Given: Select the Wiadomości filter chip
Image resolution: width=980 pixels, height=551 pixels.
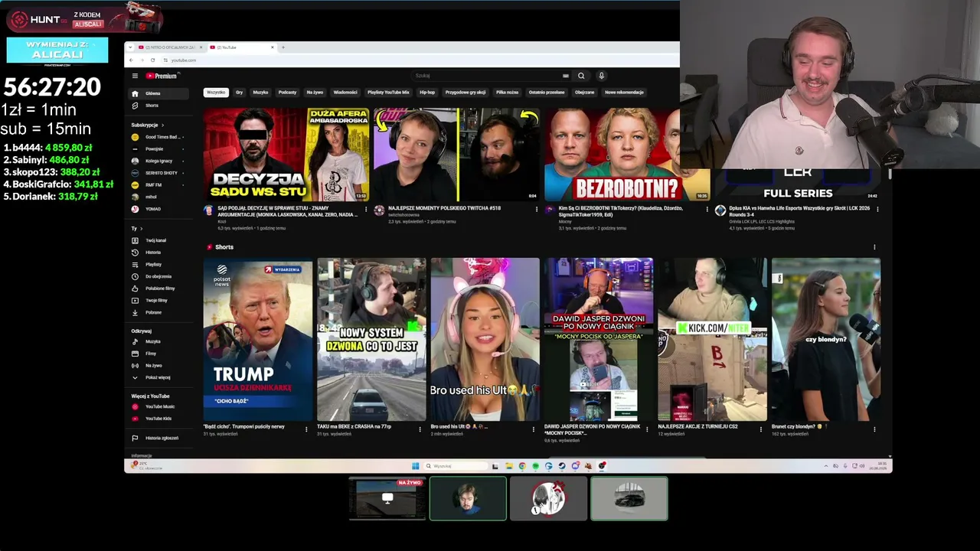Looking at the screenshot, I should [345, 93].
